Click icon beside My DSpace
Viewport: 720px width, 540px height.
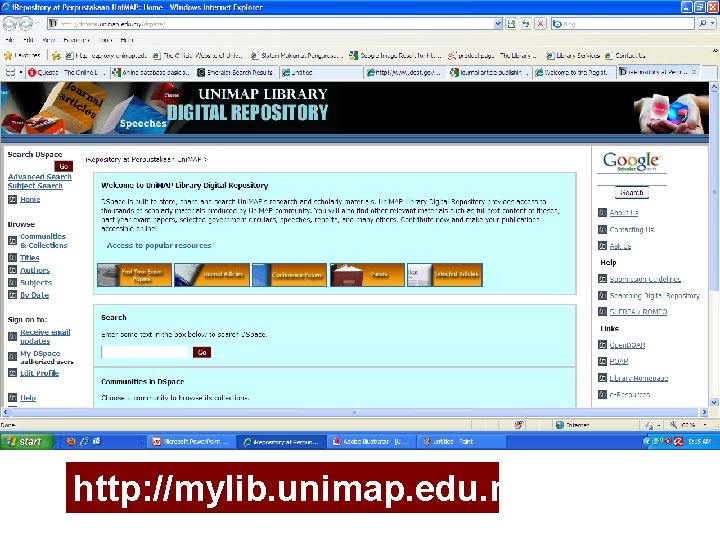click(13, 356)
